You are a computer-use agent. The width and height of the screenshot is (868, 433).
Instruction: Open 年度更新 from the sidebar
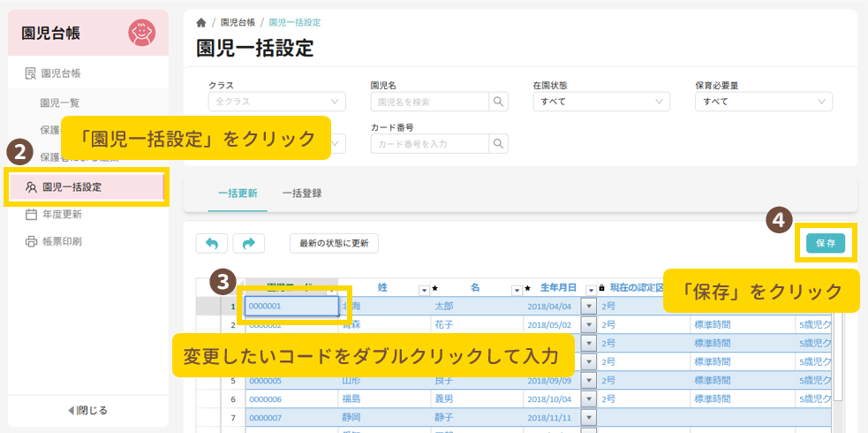[62, 214]
